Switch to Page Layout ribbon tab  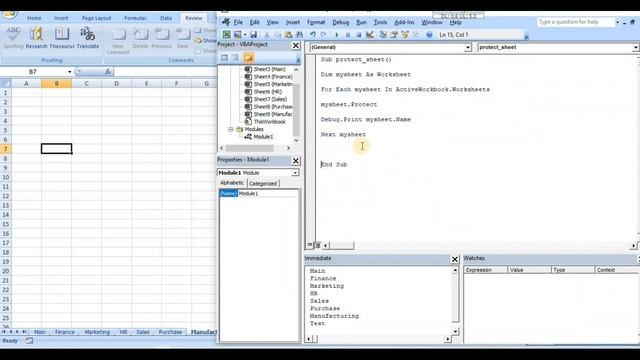pyautogui.click(x=96, y=18)
